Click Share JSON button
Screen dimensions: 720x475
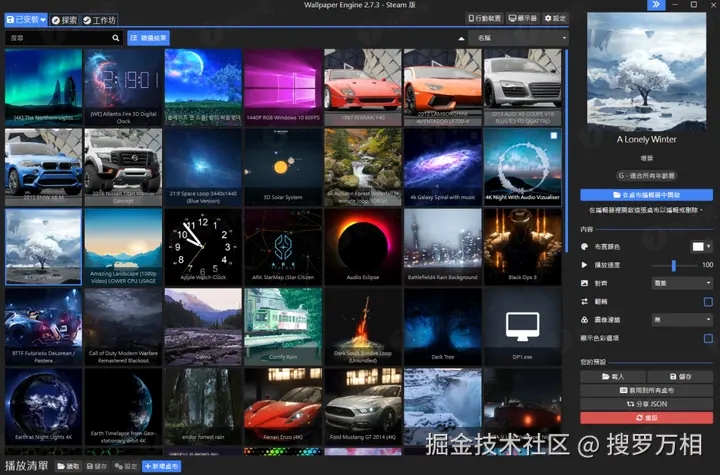(647, 404)
